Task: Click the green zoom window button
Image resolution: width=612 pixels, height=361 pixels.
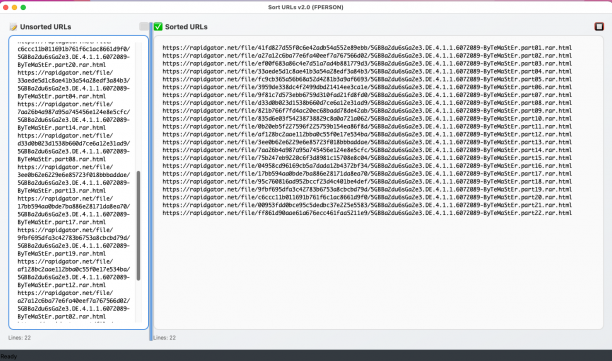Action: tap(23, 7)
